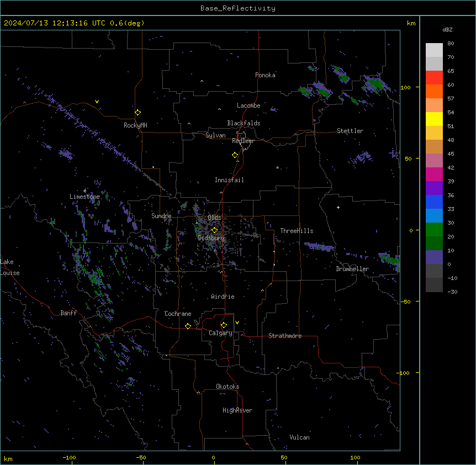Click the Ponoka city label

coord(265,75)
